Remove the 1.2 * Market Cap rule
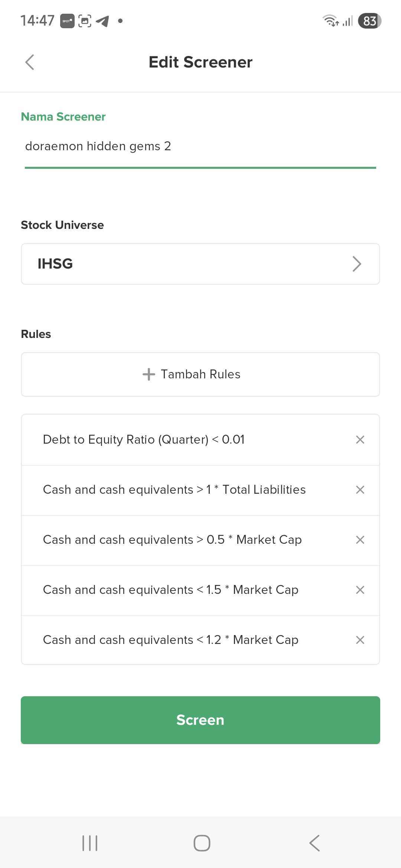 pos(360,640)
